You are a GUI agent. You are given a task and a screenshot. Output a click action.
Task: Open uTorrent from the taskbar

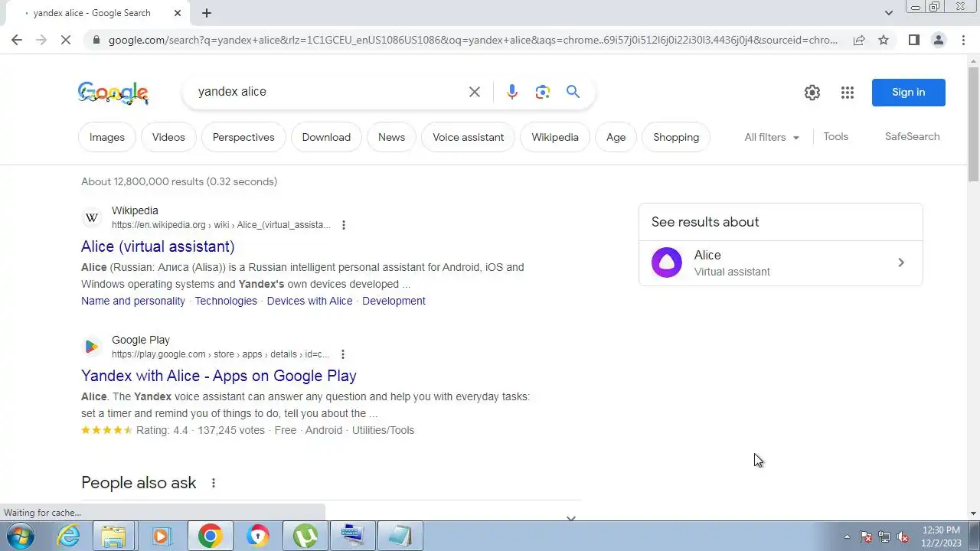[305, 536]
